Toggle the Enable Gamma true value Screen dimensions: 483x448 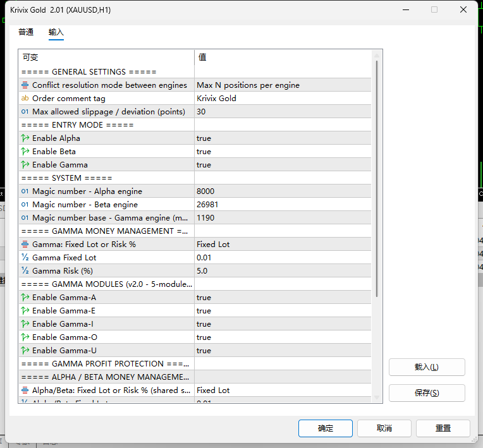283,164
